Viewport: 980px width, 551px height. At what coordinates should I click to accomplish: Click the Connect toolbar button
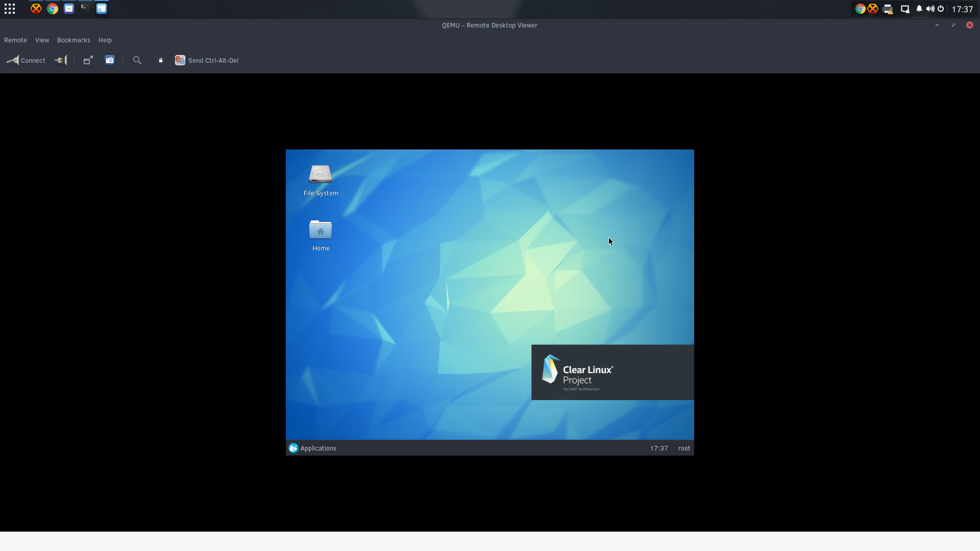click(26, 60)
